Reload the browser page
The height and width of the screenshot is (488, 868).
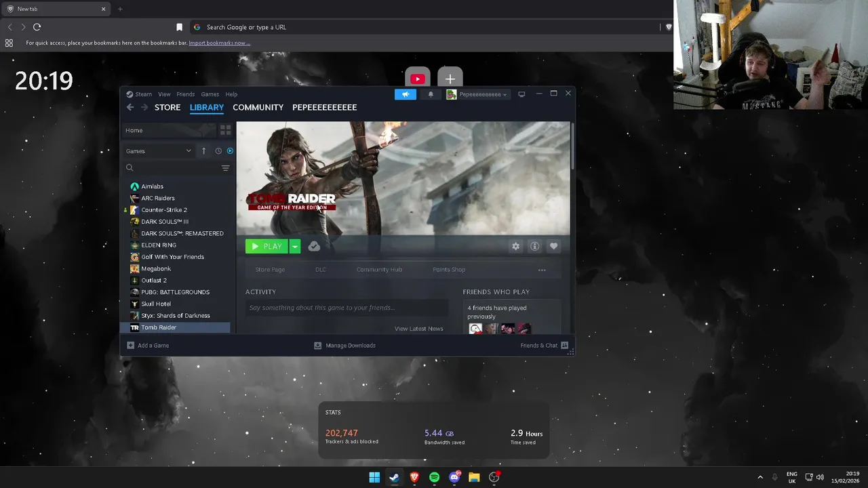point(37,27)
